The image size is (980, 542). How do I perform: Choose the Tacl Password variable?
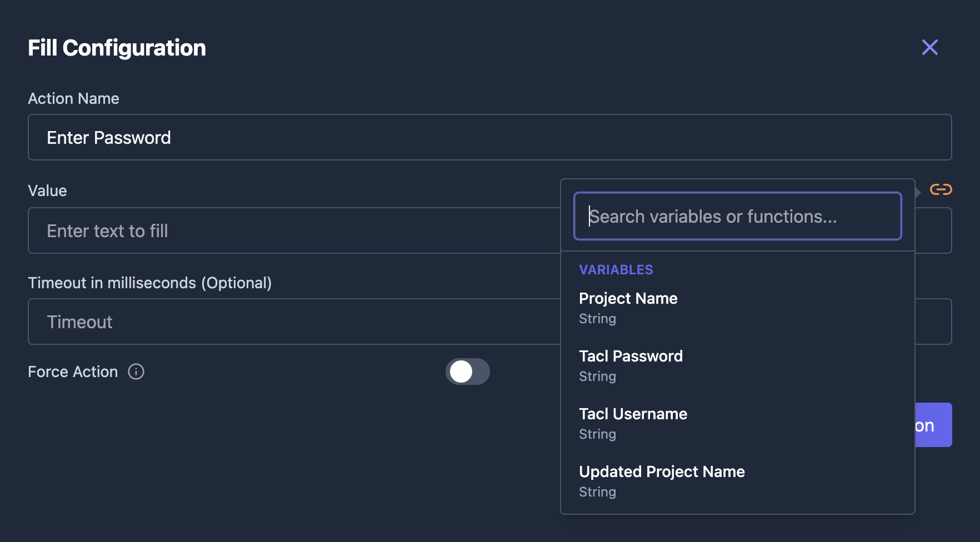[737, 365]
